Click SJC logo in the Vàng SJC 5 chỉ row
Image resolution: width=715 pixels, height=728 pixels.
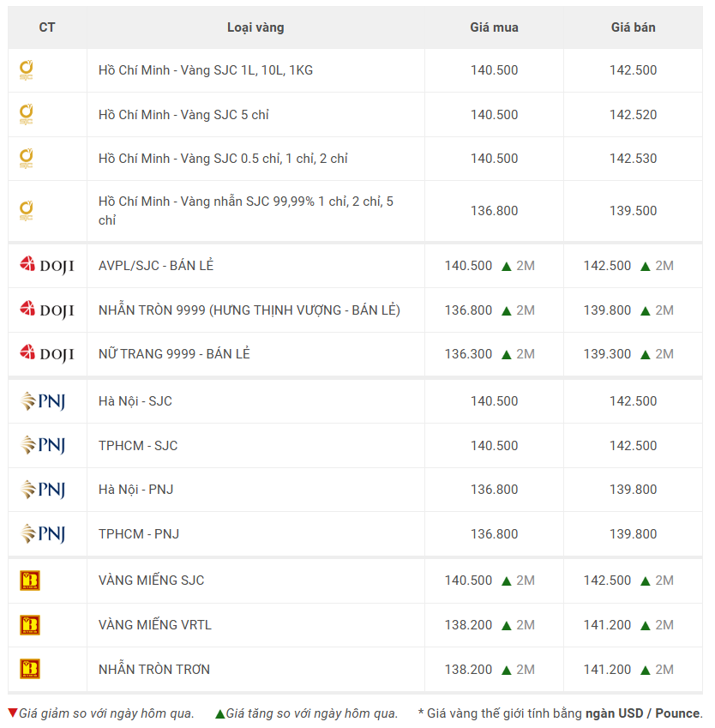[x=27, y=115]
